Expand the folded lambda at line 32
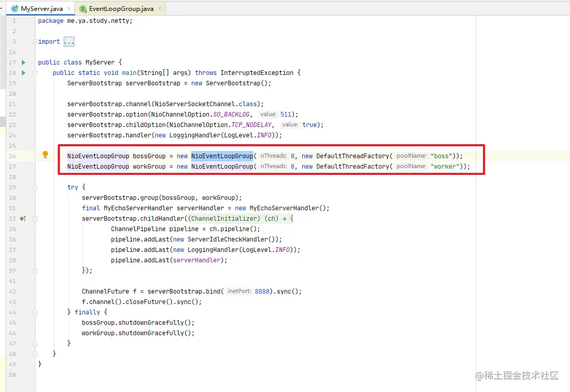 35,219
